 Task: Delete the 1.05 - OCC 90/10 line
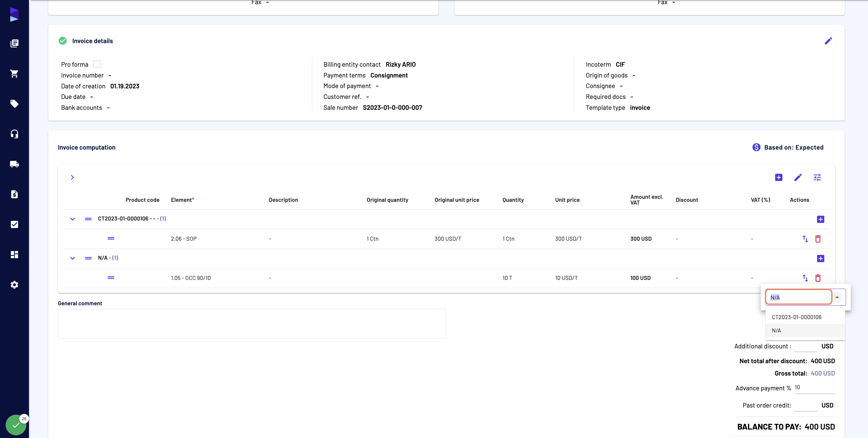pyautogui.click(x=818, y=278)
